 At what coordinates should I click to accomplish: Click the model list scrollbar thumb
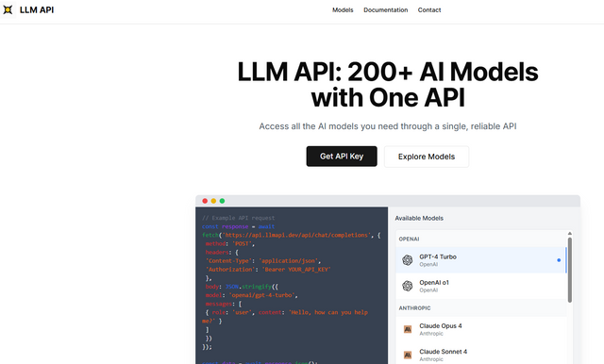[x=569, y=270]
